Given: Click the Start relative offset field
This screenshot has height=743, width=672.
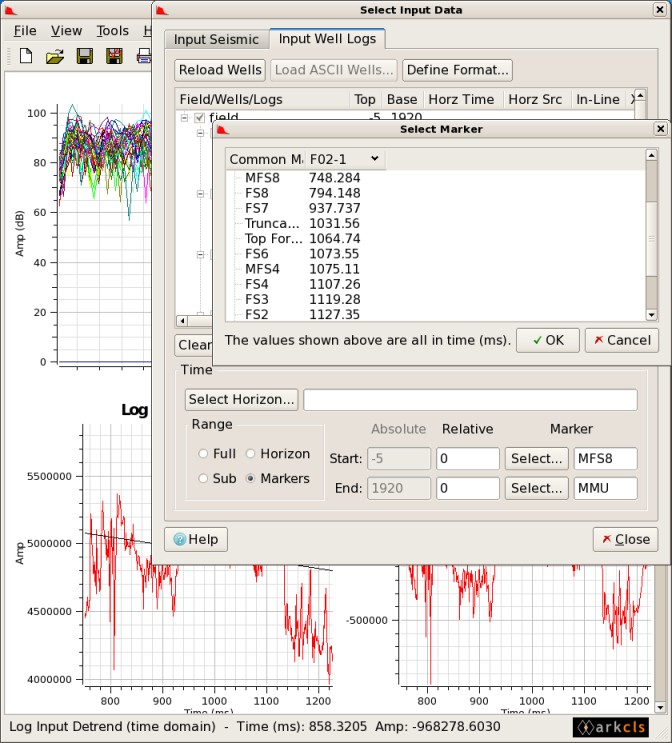Looking at the screenshot, I should (468, 458).
